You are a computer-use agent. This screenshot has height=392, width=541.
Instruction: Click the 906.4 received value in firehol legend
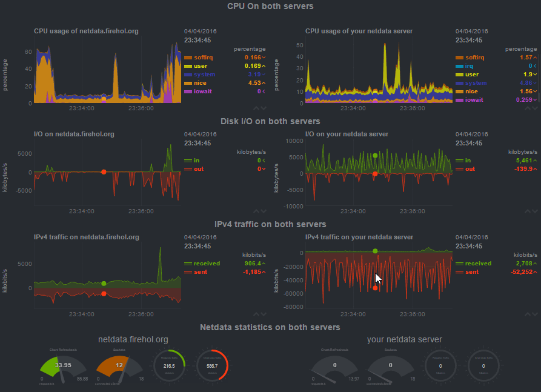point(253,264)
